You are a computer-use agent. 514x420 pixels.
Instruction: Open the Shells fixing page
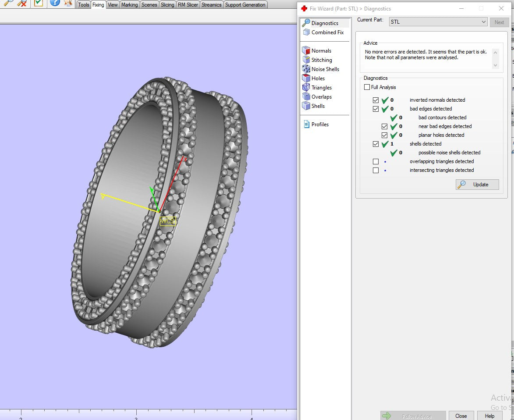point(318,106)
